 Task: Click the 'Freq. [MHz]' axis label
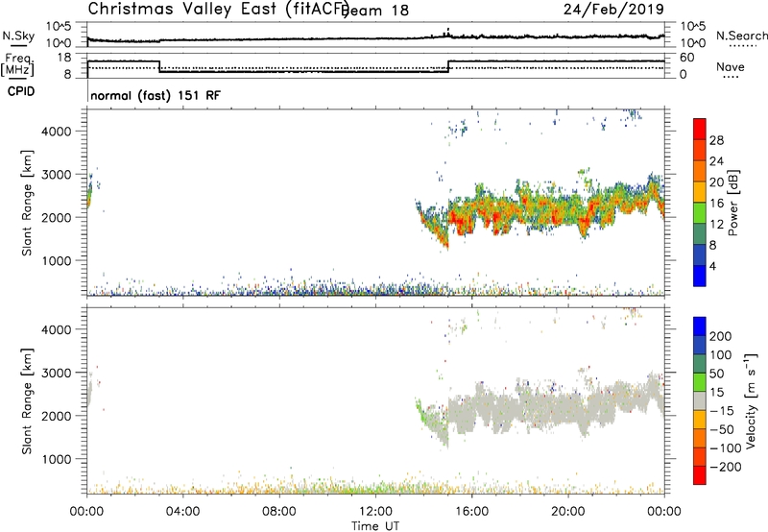point(18,64)
